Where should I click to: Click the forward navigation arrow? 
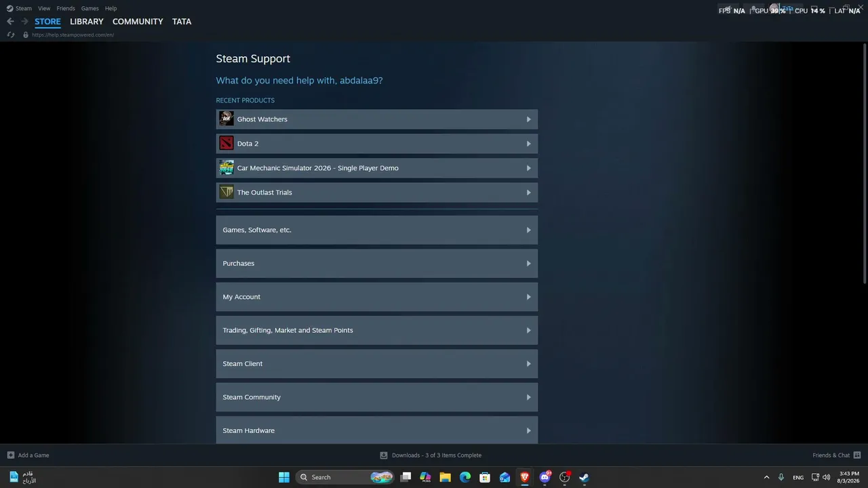click(24, 22)
